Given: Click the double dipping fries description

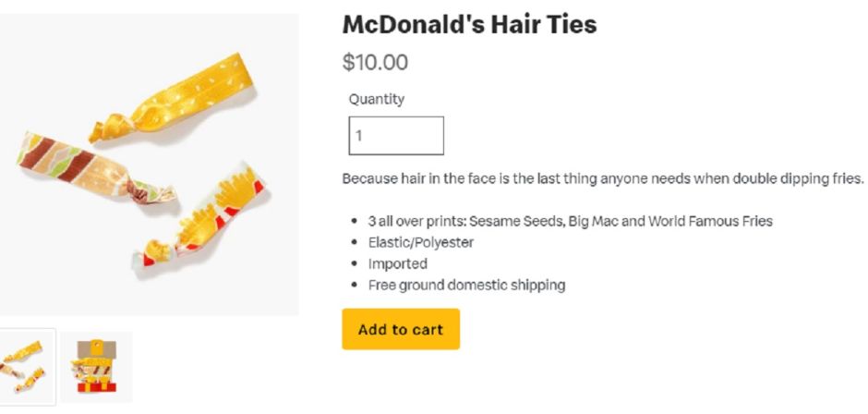Looking at the screenshot, I should coord(602,178).
